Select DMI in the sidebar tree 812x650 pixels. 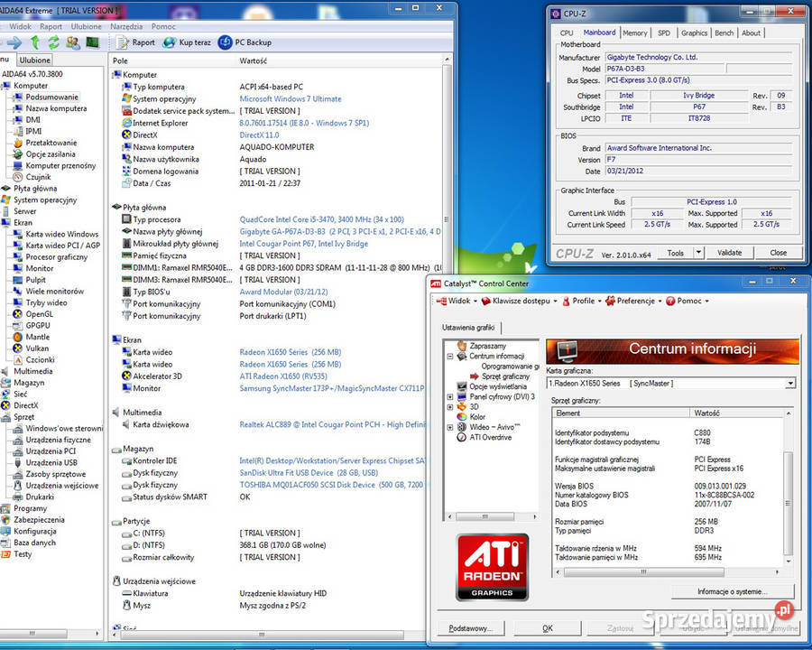32,120
